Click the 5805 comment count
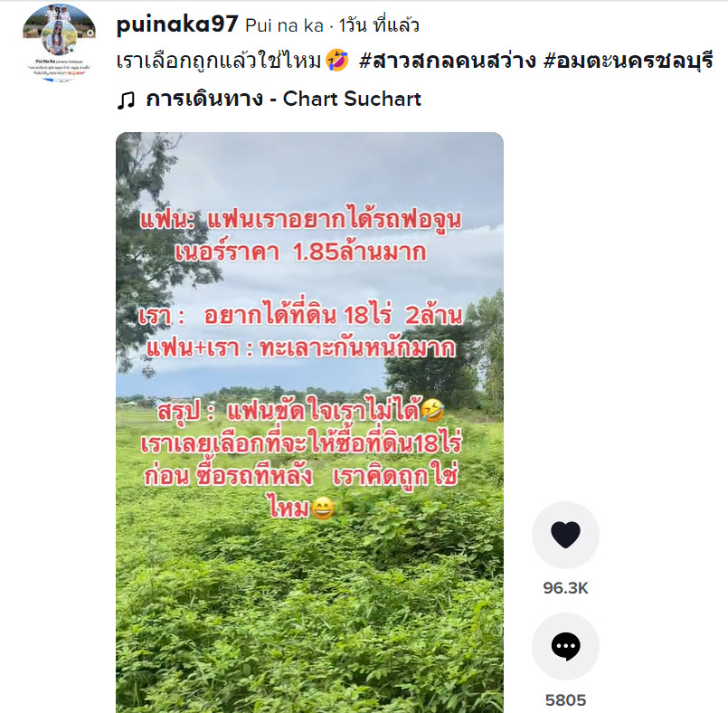728x713 pixels. pos(565,699)
